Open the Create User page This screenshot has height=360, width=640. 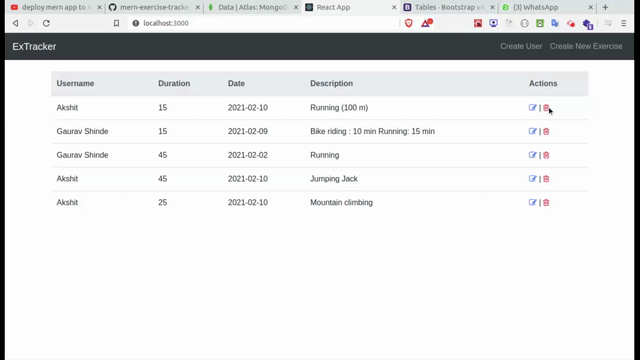(x=521, y=46)
